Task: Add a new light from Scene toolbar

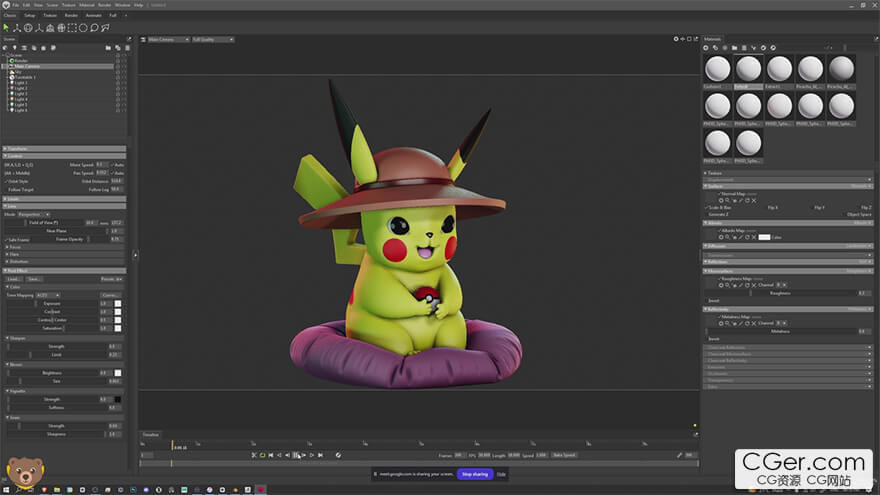Action: pos(15,48)
